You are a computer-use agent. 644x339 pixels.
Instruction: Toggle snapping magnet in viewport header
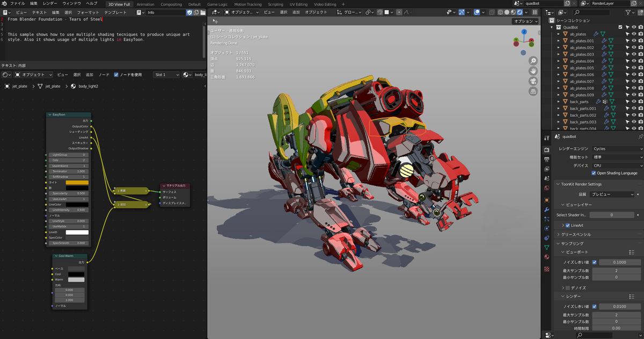tap(380, 12)
